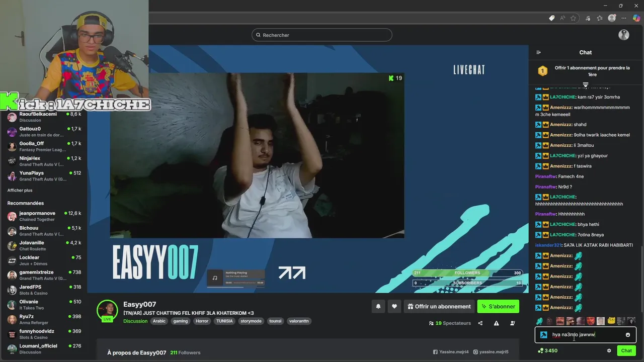This screenshot has width=644, height=362.
Task: Open GooBa_Off channel in sidebar
Action: pos(44,146)
